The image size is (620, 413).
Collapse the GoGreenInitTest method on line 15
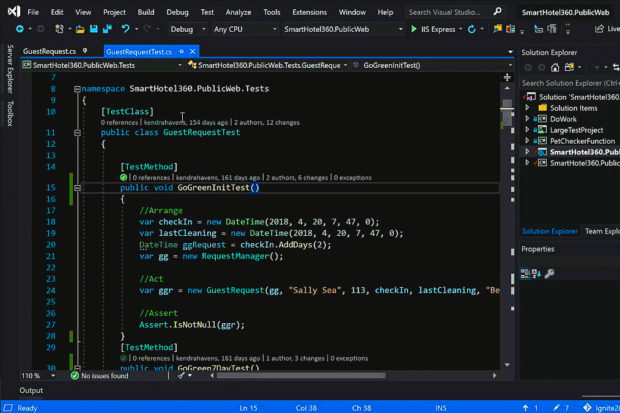tap(77, 188)
